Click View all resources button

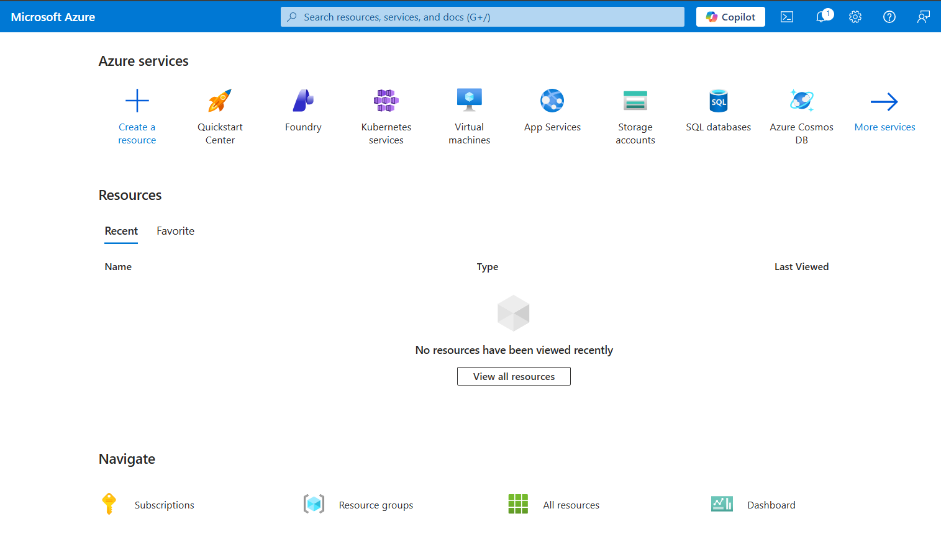(514, 376)
